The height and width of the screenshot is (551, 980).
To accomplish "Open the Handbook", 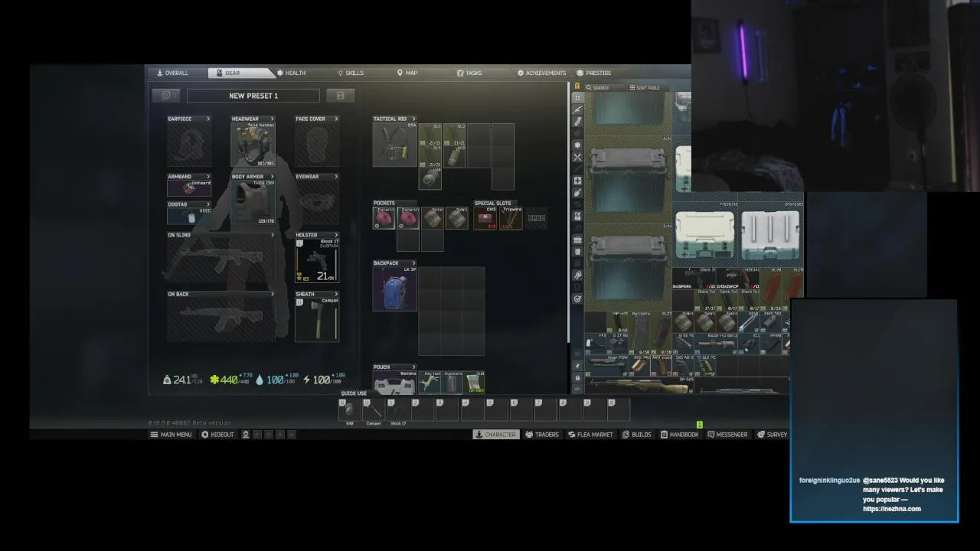I will coord(680,435).
